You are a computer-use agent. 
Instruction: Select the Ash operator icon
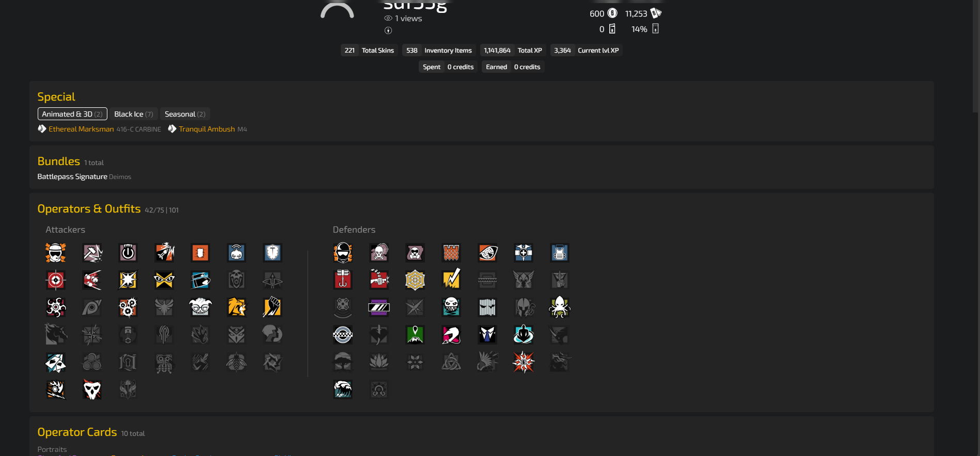point(164,253)
